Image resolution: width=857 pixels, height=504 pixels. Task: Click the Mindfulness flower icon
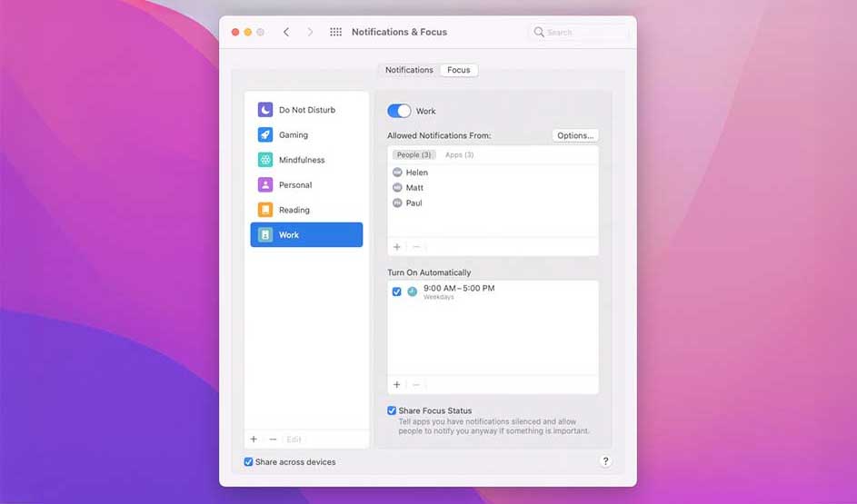265,160
